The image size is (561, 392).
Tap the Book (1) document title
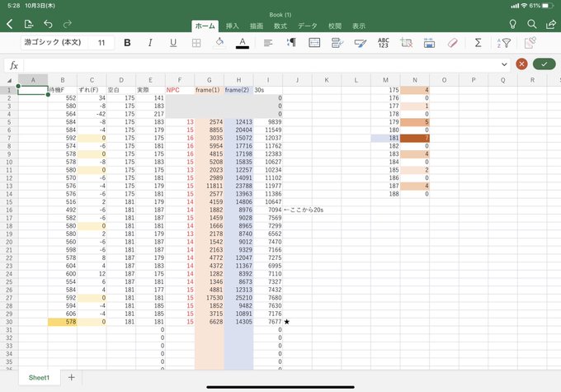280,15
